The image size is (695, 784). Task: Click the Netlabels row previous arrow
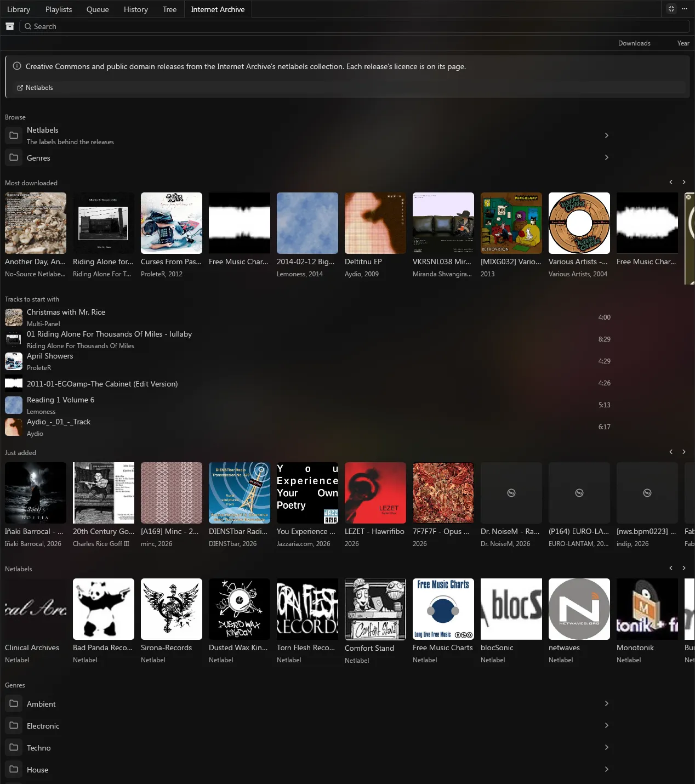pyautogui.click(x=671, y=568)
